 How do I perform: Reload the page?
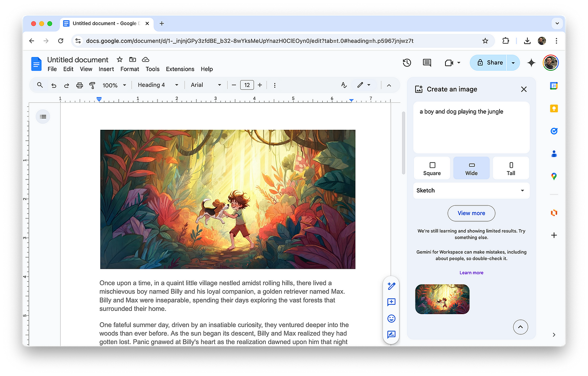(61, 41)
